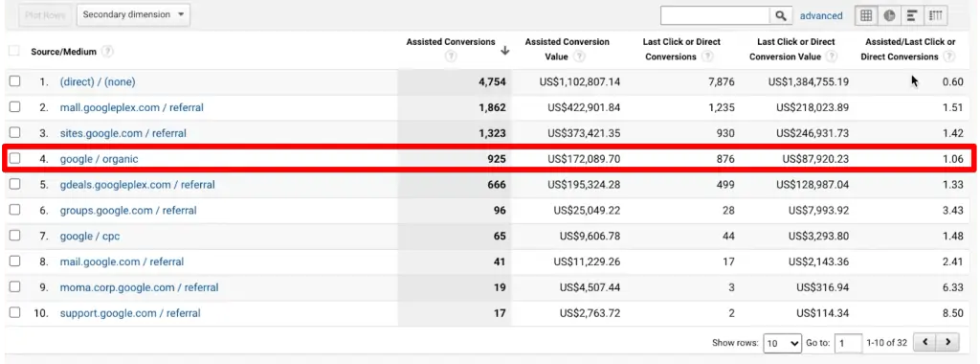Open groups.google.com / referral link
This screenshot has height=364, width=980.
click(128, 211)
